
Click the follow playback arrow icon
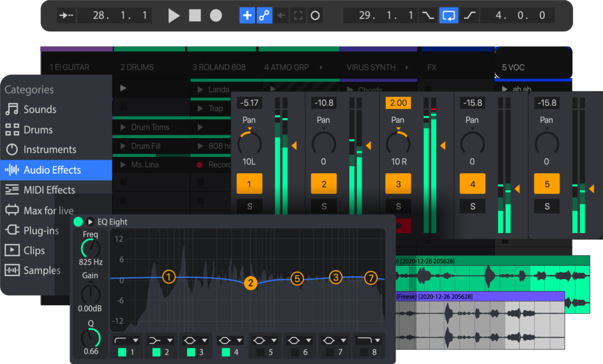coord(65,16)
